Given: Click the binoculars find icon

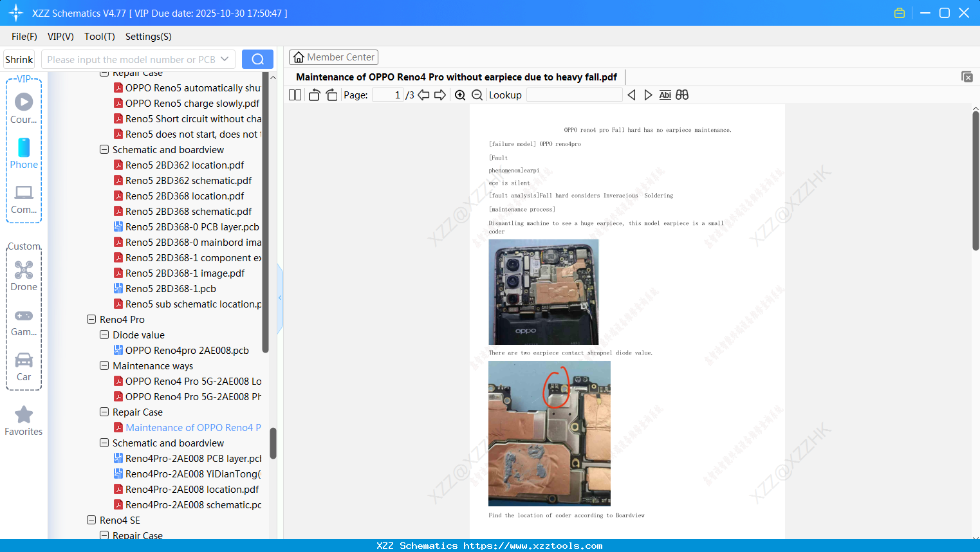Looking at the screenshot, I should point(682,95).
